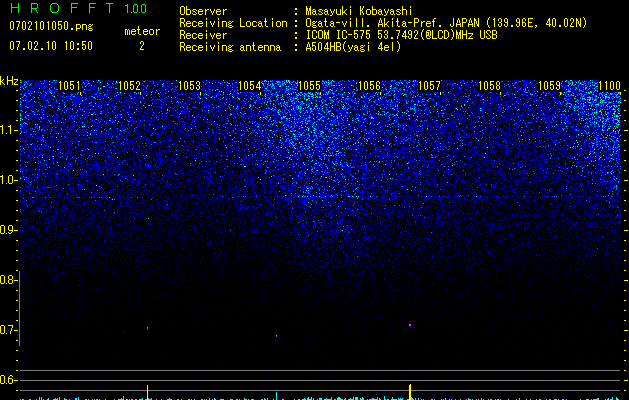
Task: Click the meteor label
Action: [142, 31]
